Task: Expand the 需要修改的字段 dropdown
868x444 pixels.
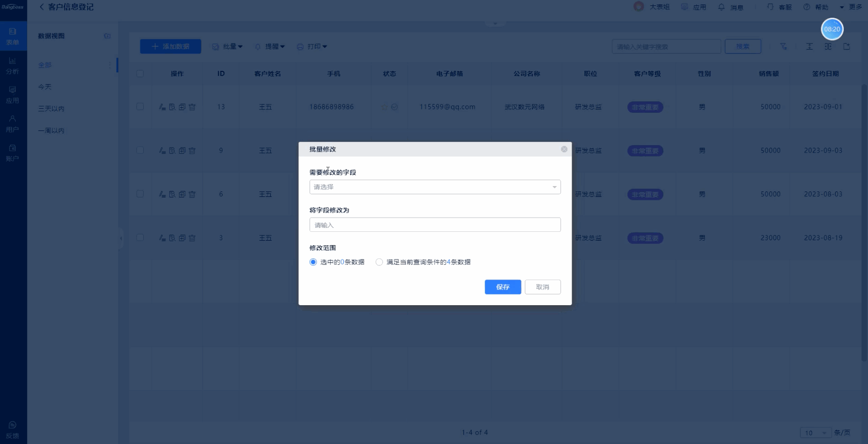Action: (x=435, y=187)
